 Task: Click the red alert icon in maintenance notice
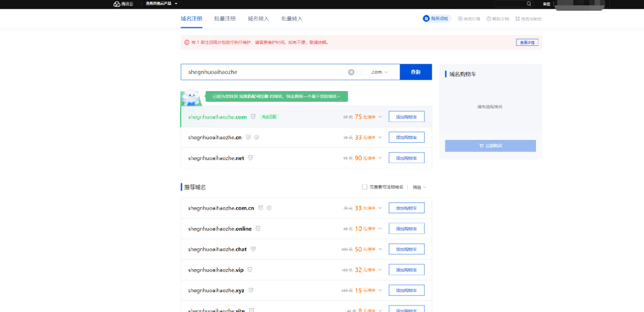click(x=187, y=42)
